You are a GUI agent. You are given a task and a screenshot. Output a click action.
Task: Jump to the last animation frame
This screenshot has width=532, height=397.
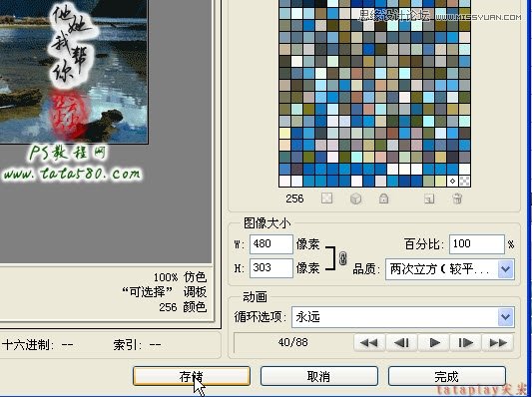pos(498,343)
